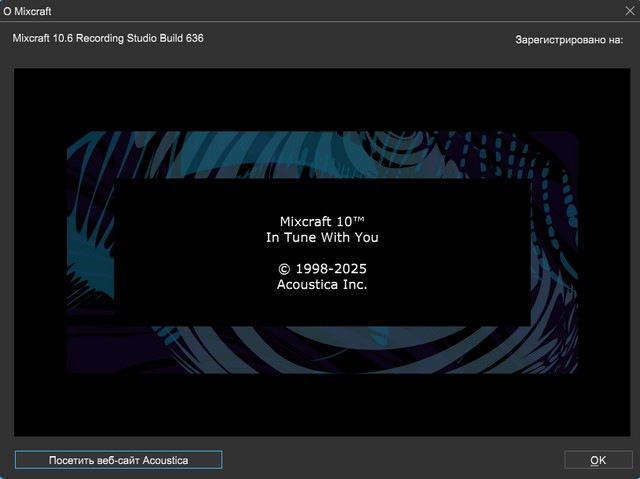Click the Mixcraft 10.6 version label

pos(51,38)
